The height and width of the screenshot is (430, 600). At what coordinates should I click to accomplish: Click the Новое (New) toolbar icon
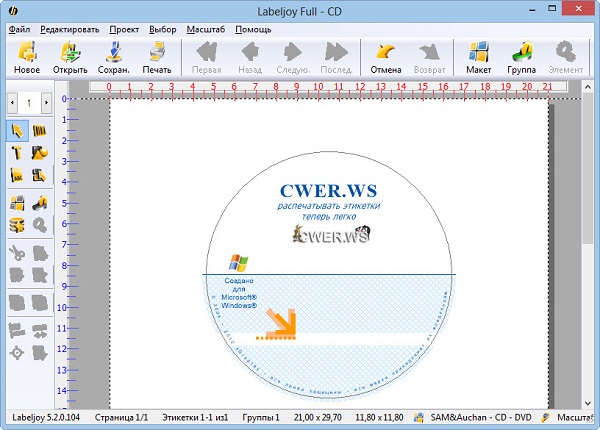coord(27,57)
